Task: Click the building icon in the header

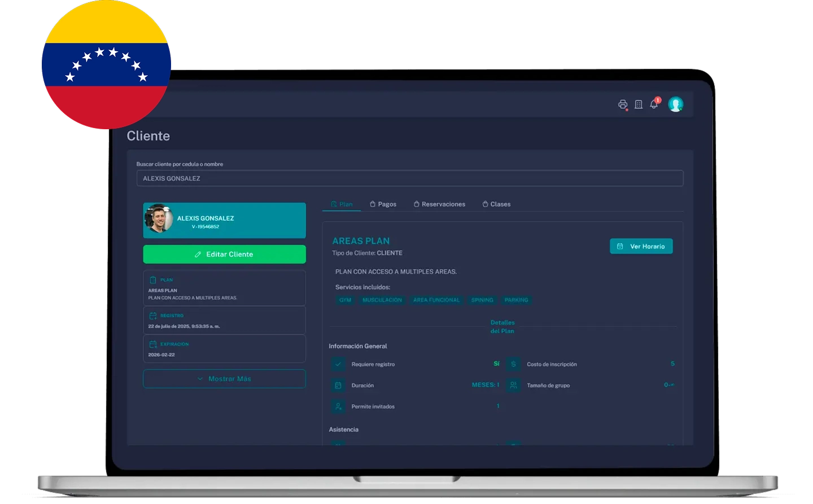Action: coord(638,104)
